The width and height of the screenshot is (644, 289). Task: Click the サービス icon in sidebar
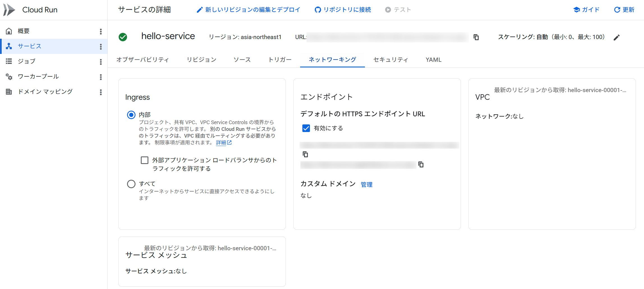click(9, 46)
